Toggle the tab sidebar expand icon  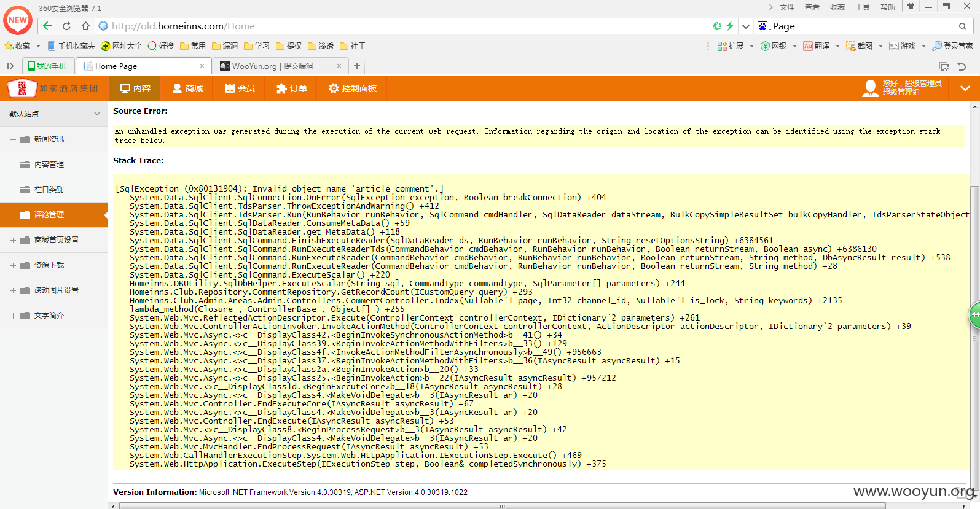point(10,66)
